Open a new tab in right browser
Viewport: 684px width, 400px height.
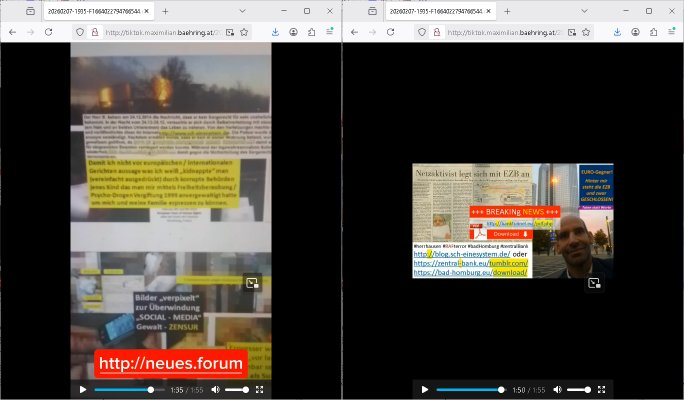pos(506,11)
